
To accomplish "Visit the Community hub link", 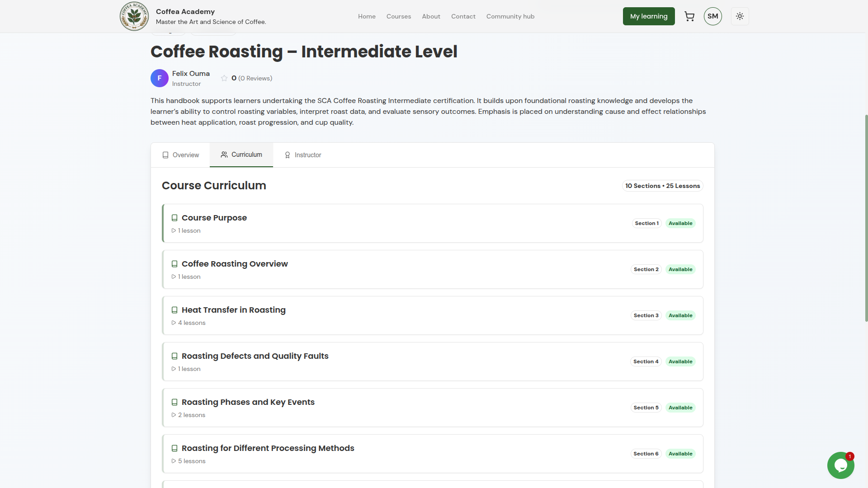I will (510, 16).
